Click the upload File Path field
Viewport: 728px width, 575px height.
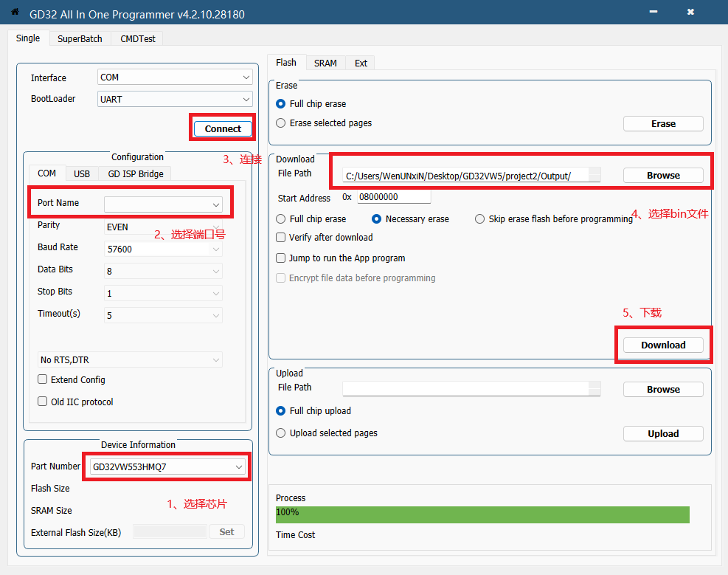tap(472, 389)
